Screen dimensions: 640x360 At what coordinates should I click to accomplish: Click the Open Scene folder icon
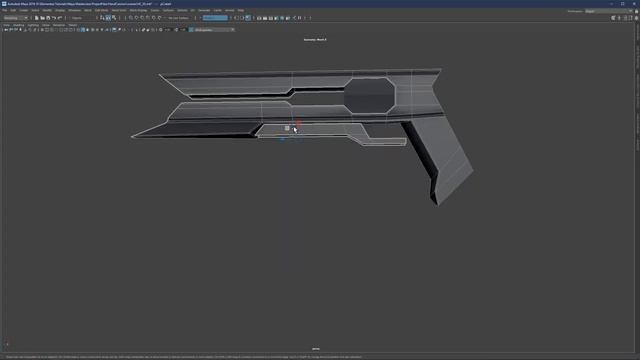(x=42, y=18)
